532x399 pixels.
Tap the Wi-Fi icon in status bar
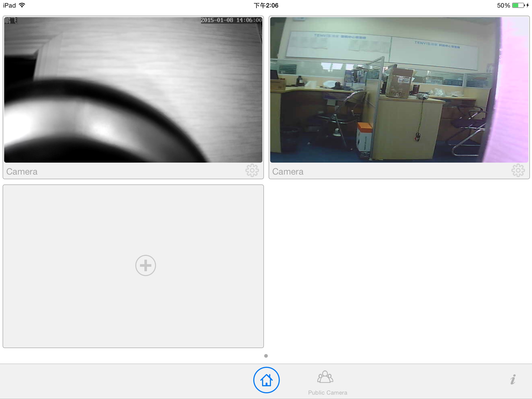(x=22, y=5)
